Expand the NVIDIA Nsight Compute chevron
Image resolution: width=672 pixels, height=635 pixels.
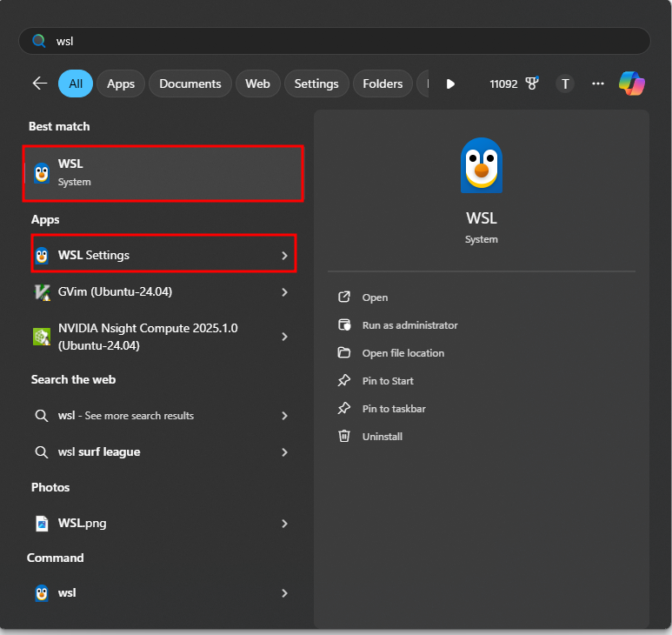click(284, 337)
